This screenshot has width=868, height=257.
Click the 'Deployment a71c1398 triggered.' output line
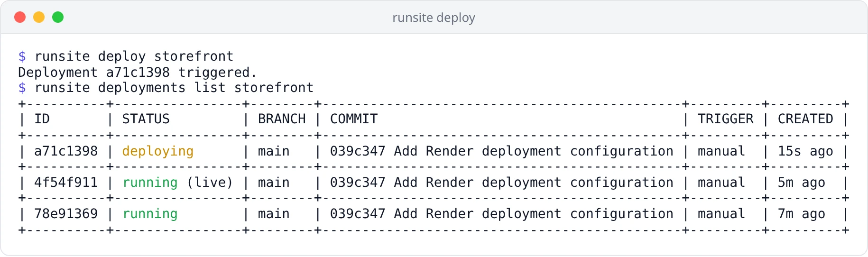[x=138, y=72]
